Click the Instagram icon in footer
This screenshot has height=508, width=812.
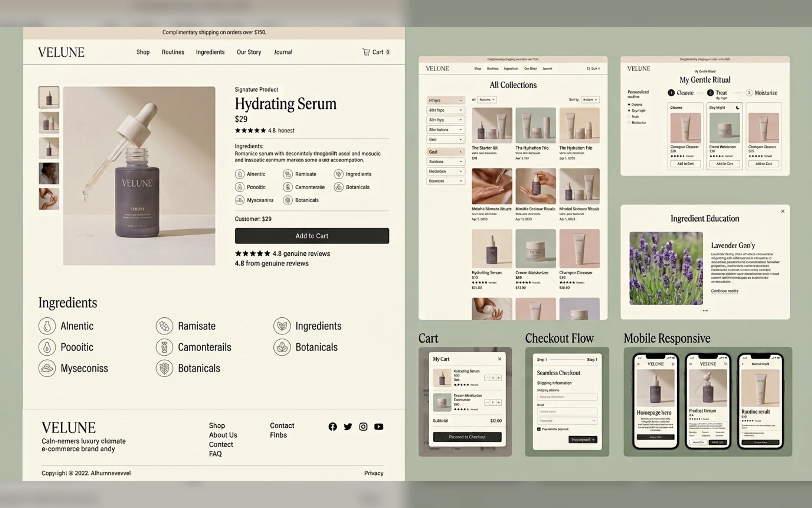363,427
